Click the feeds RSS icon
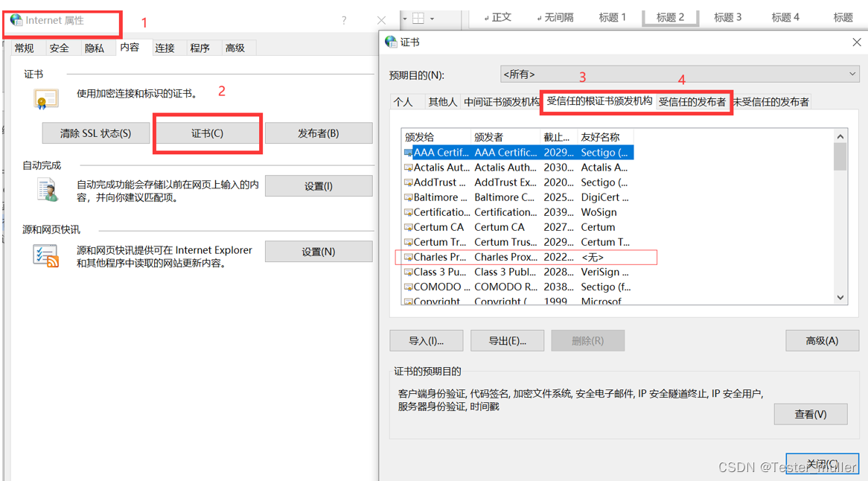The width and height of the screenshot is (868, 481). coord(46,256)
